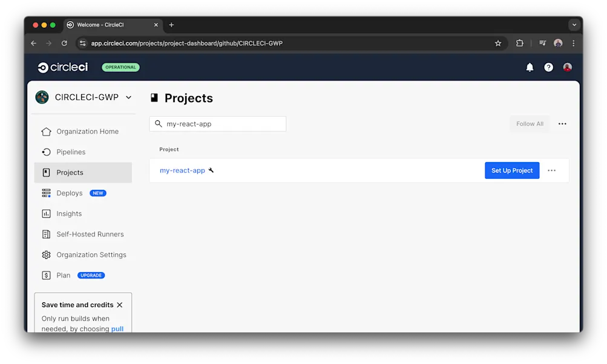This screenshot has height=364, width=607.
Task: Open the Pipelines sidebar icon
Action: [46, 152]
